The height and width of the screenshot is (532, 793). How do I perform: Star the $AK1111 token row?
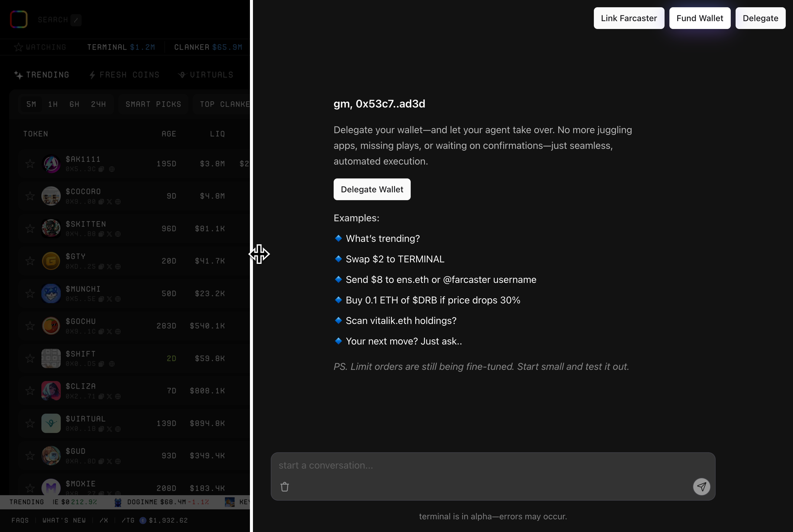tap(30, 164)
